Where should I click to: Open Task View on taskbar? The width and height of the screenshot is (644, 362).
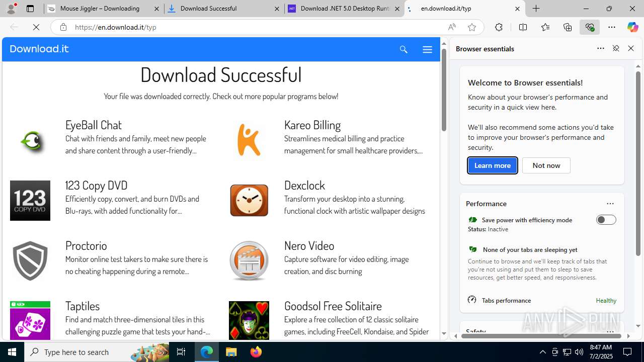click(181, 352)
